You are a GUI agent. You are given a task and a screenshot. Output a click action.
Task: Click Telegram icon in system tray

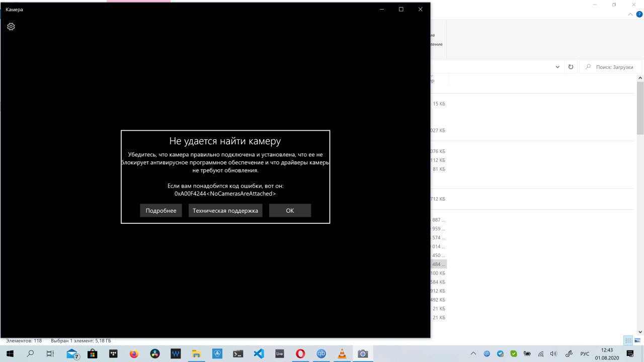click(500, 353)
